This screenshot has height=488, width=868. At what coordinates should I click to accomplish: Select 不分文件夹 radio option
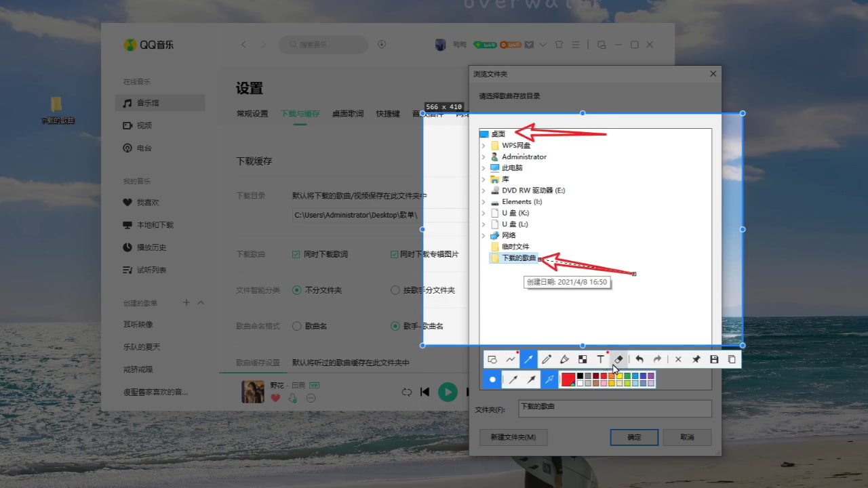(x=296, y=290)
